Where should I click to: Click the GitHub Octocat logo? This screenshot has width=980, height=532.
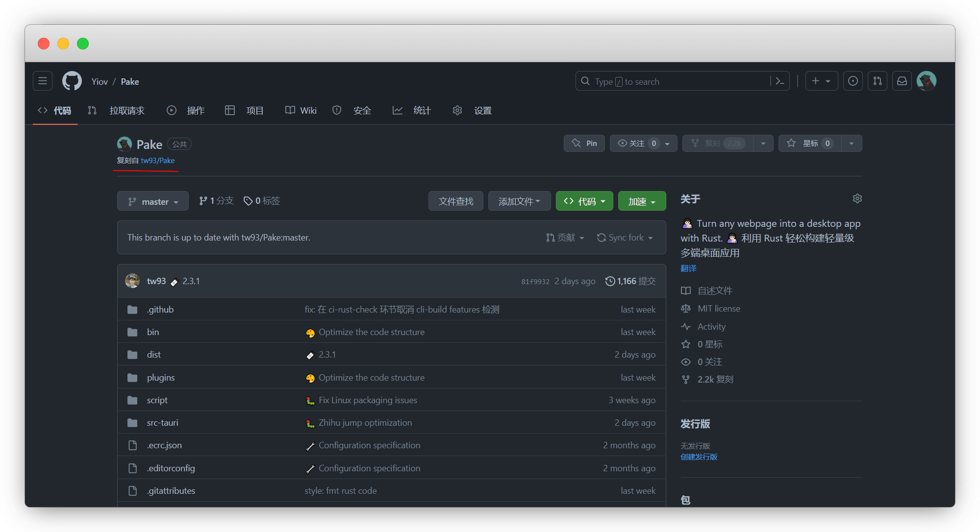(x=72, y=81)
